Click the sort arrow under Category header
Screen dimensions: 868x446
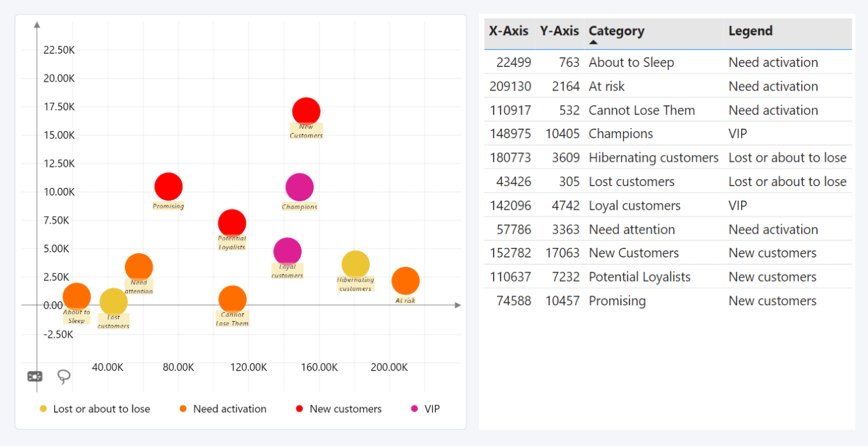[593, 43]
